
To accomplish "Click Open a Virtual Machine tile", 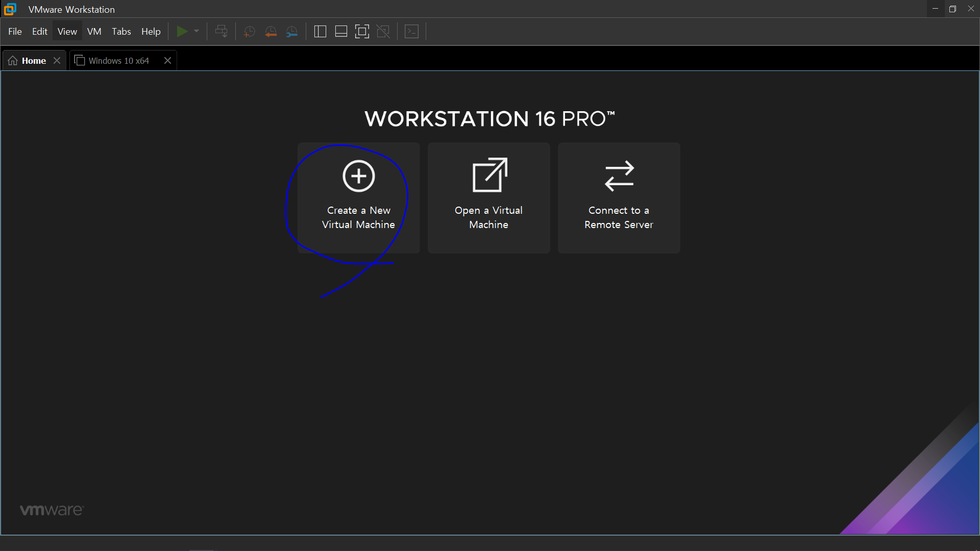I will (488, 198).
